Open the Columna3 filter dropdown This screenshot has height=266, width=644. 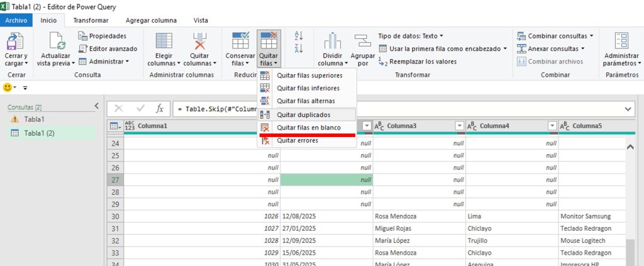point(460,126)
